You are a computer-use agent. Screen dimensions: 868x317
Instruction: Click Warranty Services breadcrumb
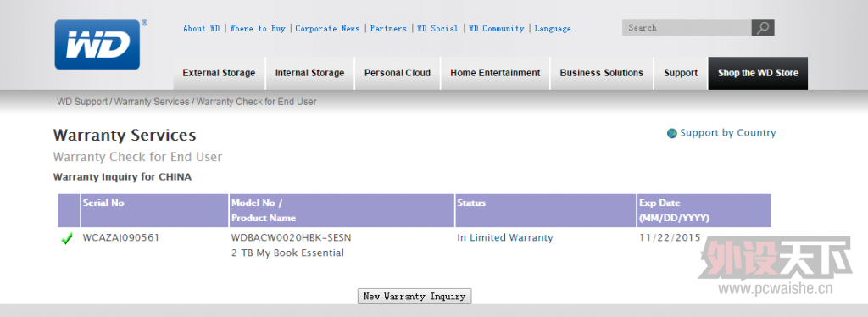(152, 102)
